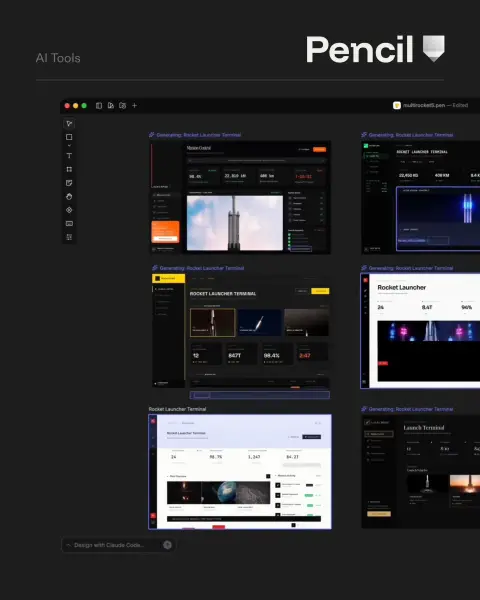This screenshot has height=600, width=480.
Task: Click the 847T stat card
Action: [242, 354]
